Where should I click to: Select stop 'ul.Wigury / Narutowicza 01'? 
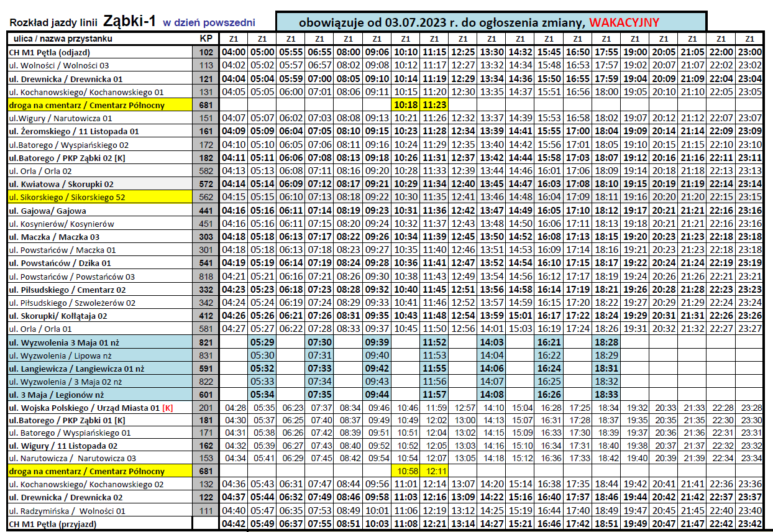[x=60, y=118]
